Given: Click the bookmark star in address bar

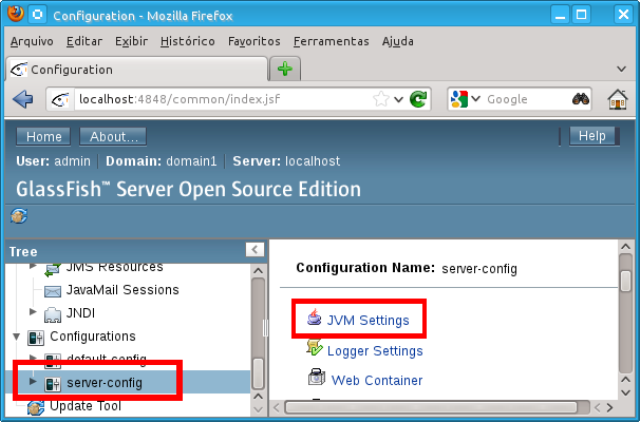Looking at the screenshot, I should 381,99.
